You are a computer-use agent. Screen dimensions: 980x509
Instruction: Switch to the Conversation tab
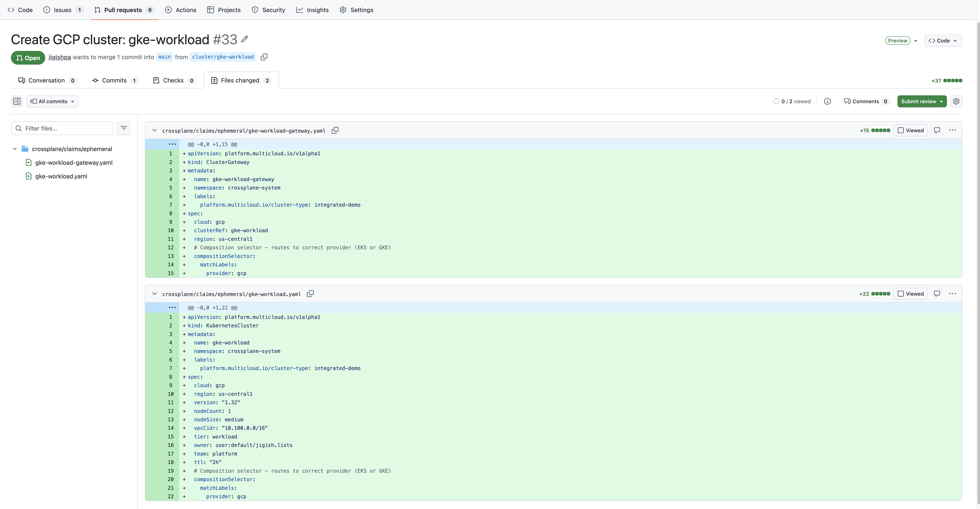click(x=47, y=80)
